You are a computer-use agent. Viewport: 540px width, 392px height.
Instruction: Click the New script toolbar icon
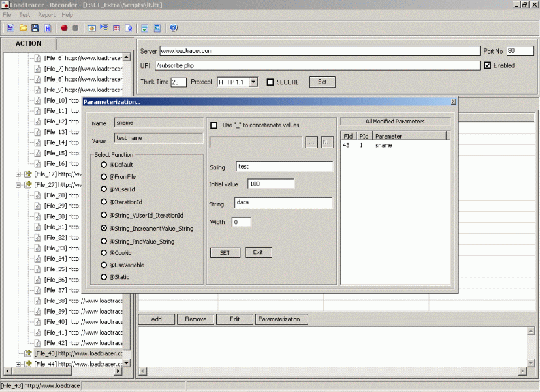pyautogui.click(x=11, y=28)
